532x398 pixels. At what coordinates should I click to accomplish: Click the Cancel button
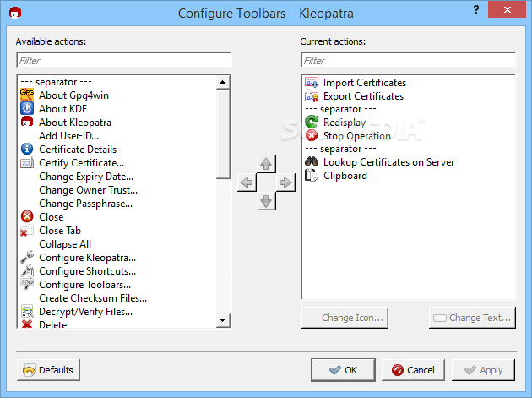(413, 370)
